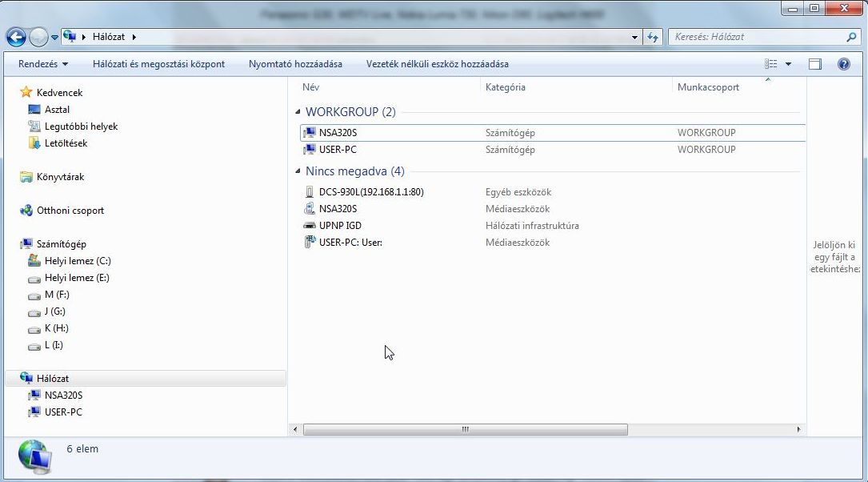
Task: Open the address bar history dropdown
Action: [x=634, y=37]
